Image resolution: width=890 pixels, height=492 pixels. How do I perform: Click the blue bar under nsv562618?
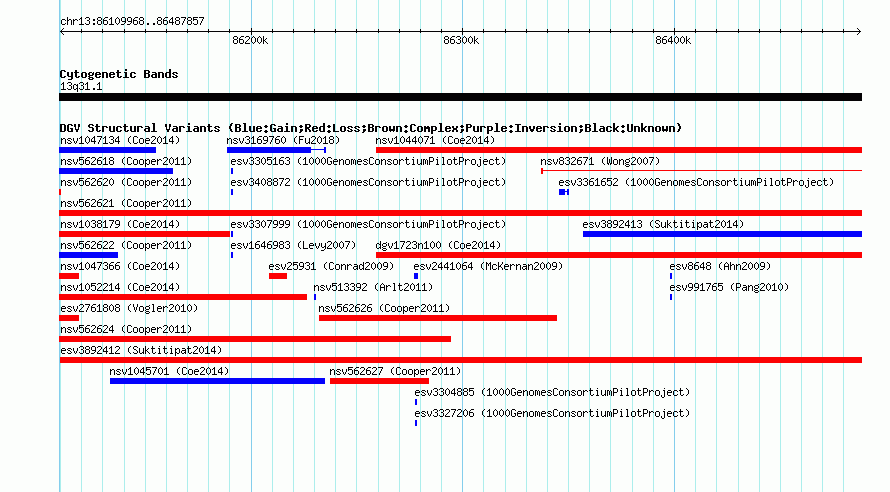click(116, 171)
